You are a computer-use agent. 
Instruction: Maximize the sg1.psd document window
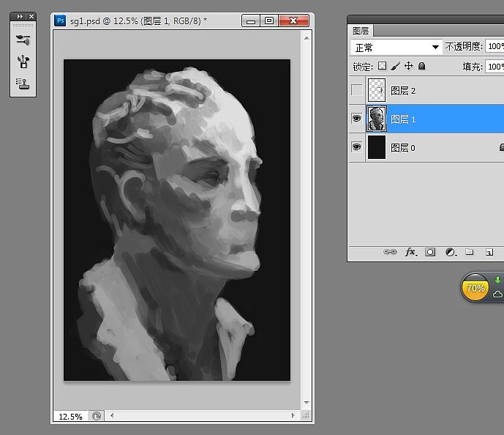pyautogui.click(x=269, y=21)
